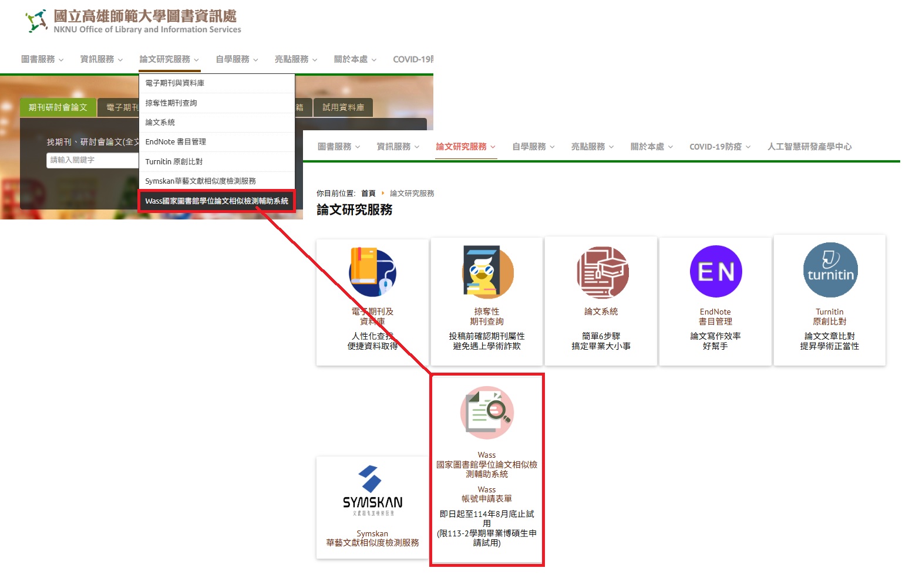Screen dimensions: 909x588
Task: Click text 簡單6步驟 搞定畢業大小事
Action: click(601, 341)
